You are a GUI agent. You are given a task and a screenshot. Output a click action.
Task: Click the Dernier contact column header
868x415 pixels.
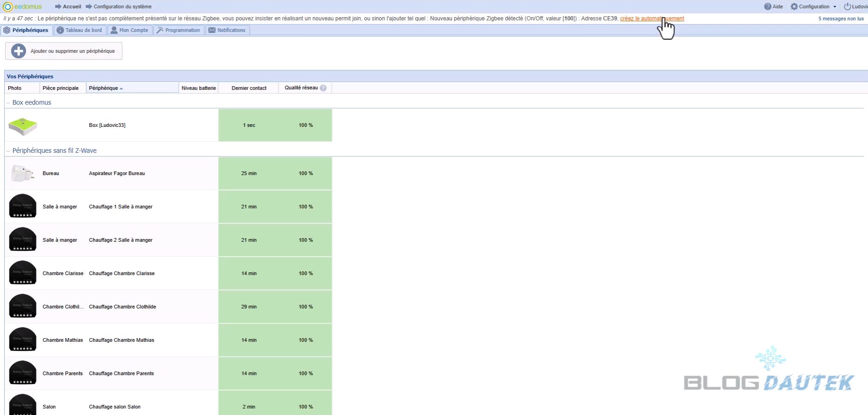tap(249, 88)
